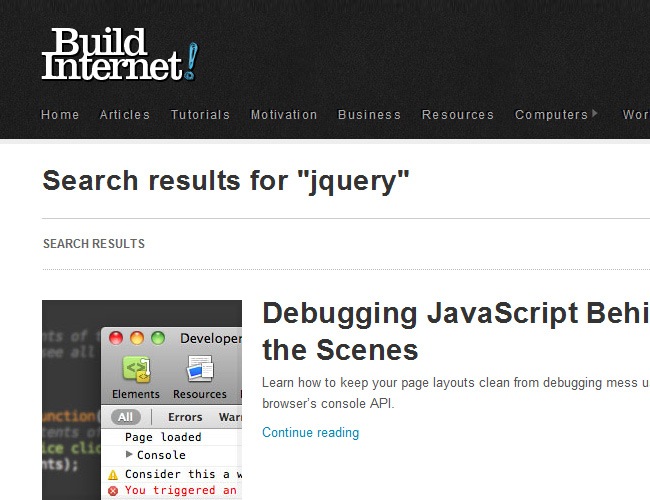Screen dimensions: 650x500
Task: Go to the Articles section
Action: 125,114
